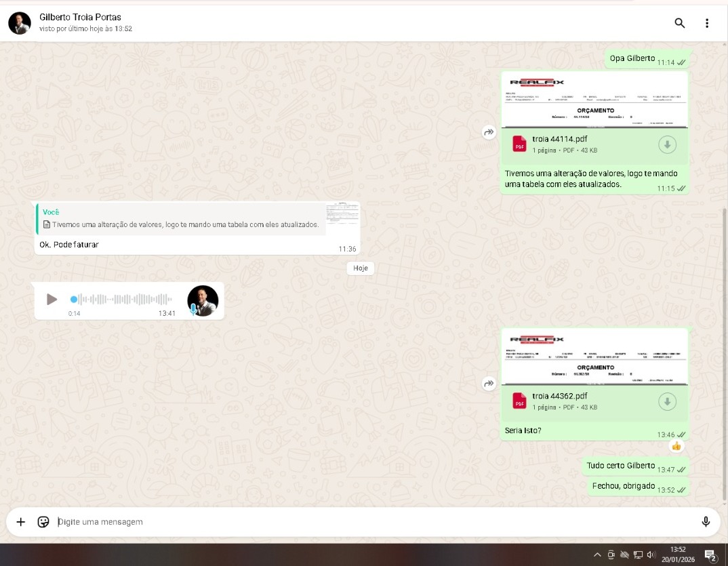Open Gilberto Troia Portas contact info
The image size is (728, 566).
click(x=81, y=17)
